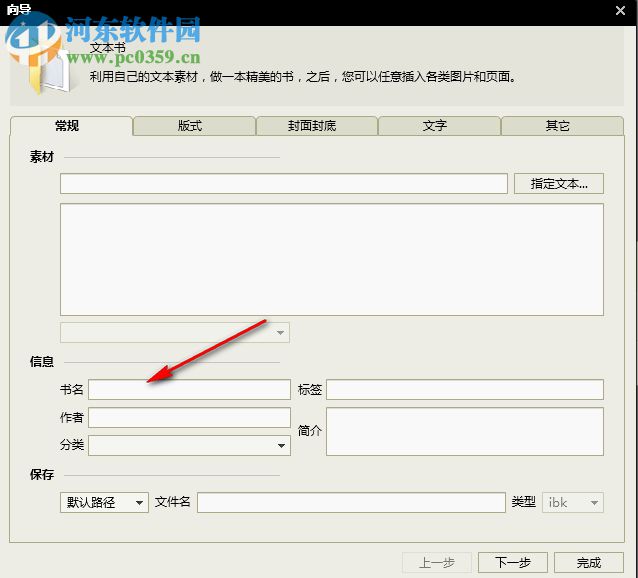The image size is (638, 578).
Task: Open the 其它 tab
Action: point(562,126)
